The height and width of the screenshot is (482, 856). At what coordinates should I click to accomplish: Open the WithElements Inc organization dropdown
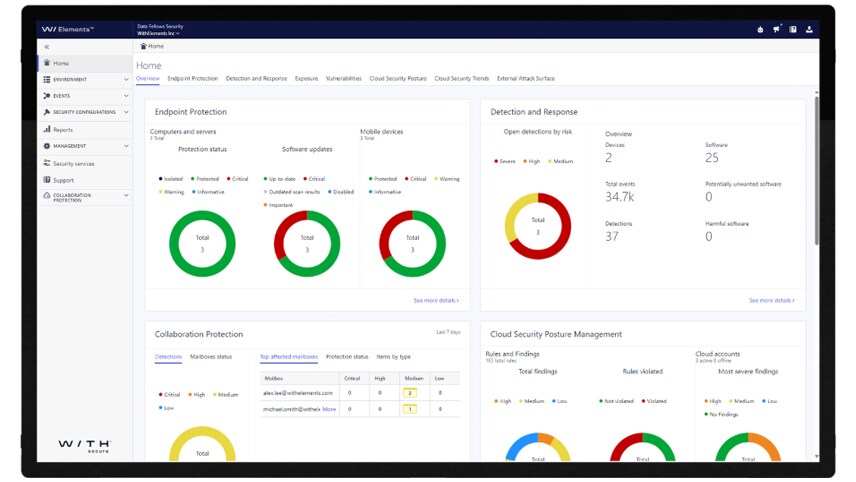pyautogui.click(x=158, y=33)
